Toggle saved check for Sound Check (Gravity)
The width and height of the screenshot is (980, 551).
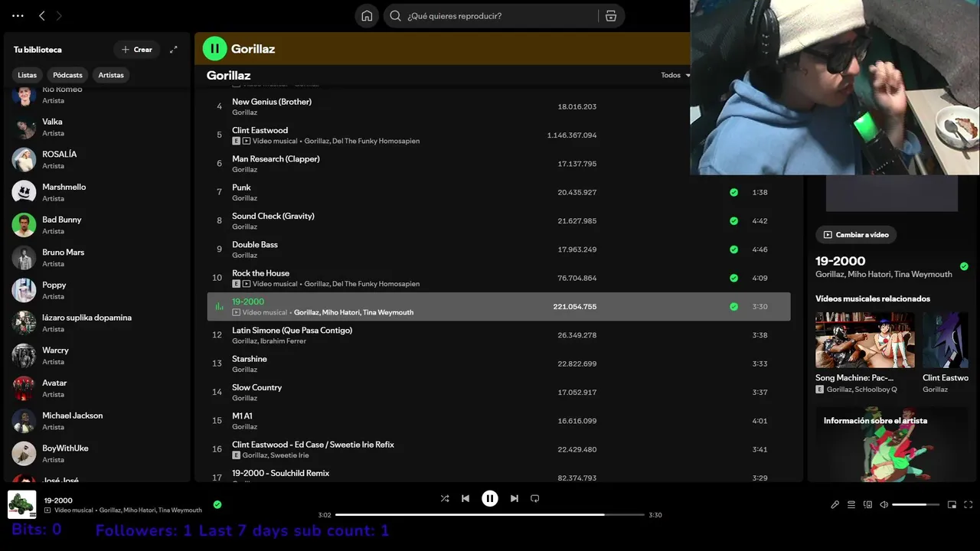point(733,220)
